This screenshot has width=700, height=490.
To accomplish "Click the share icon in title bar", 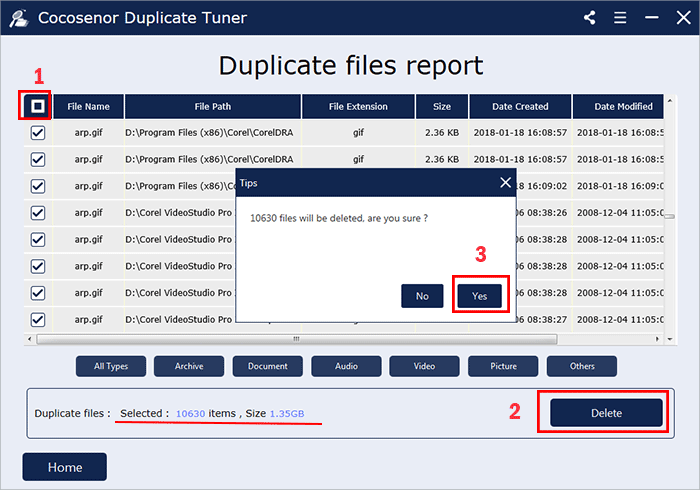I will point(590,18).
